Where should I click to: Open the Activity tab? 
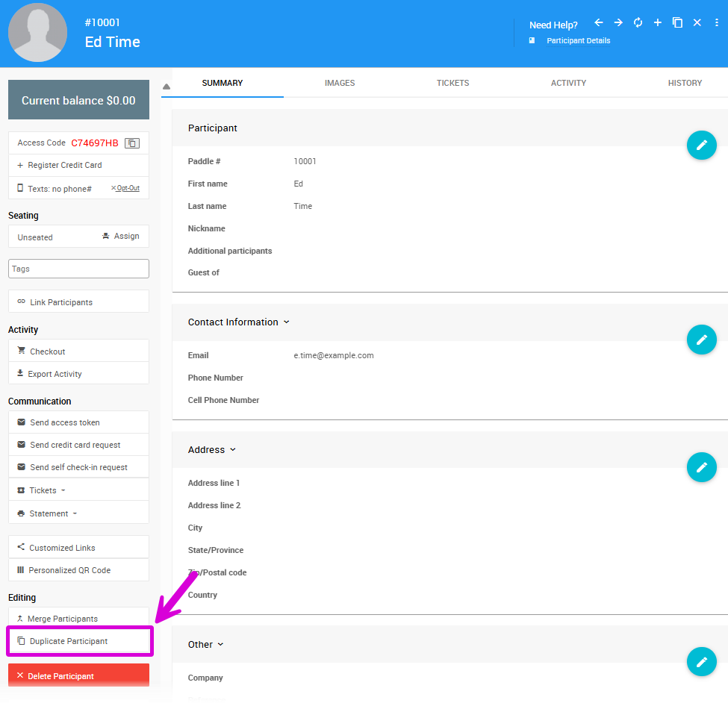(568, 83)
